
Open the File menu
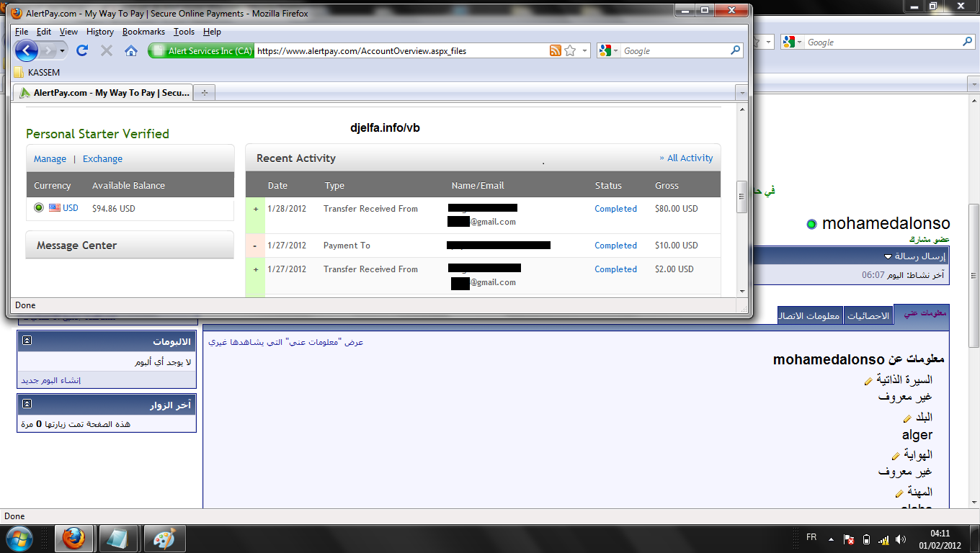point(22,32)
